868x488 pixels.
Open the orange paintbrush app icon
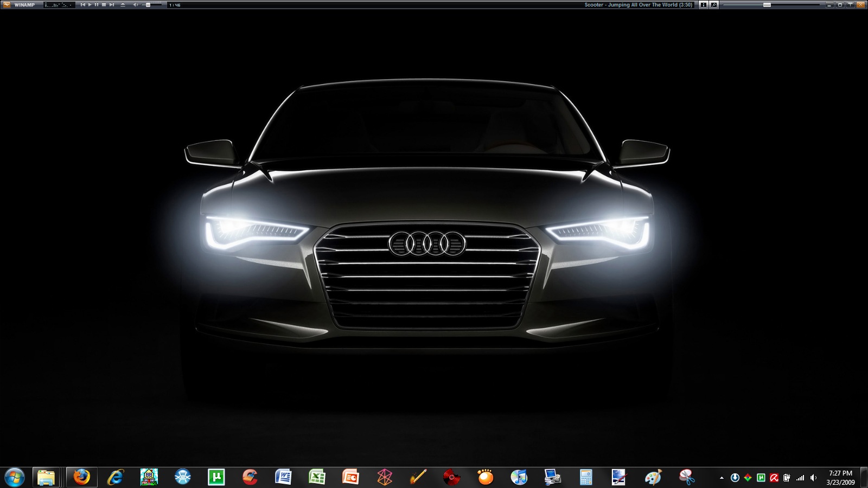coord(418,477)
